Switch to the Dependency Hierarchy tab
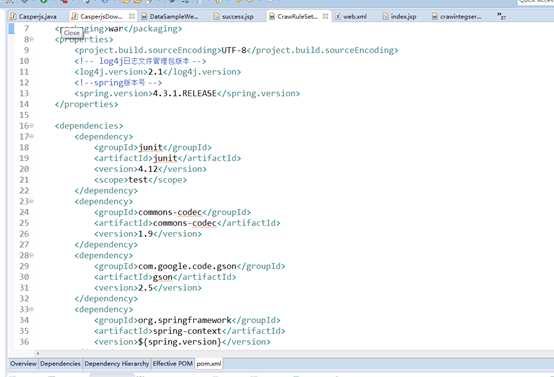The width and height of the screenshot is (554, 377). pyautogui.click(x=117, y=364)
